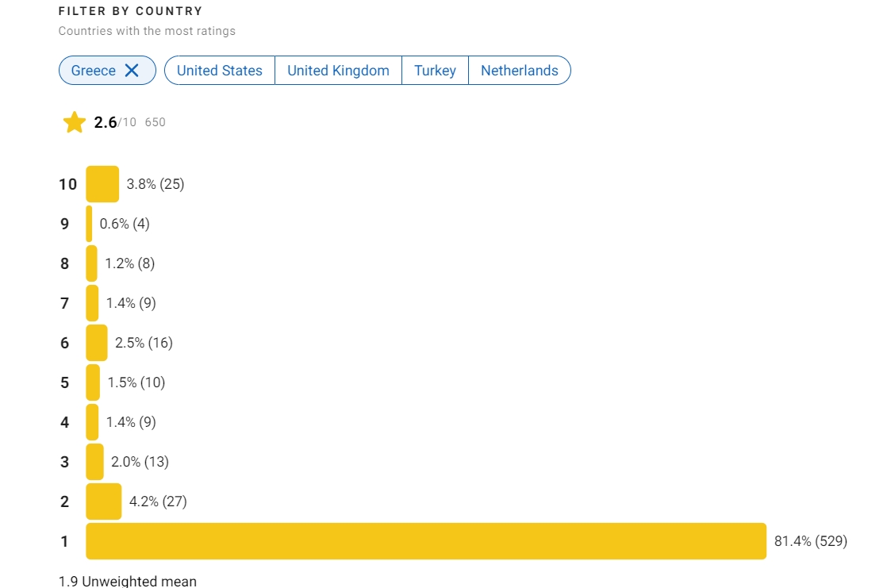Filter ratings by Turkey
Viewport: 887px width, 588px height.
pos(435,71)
